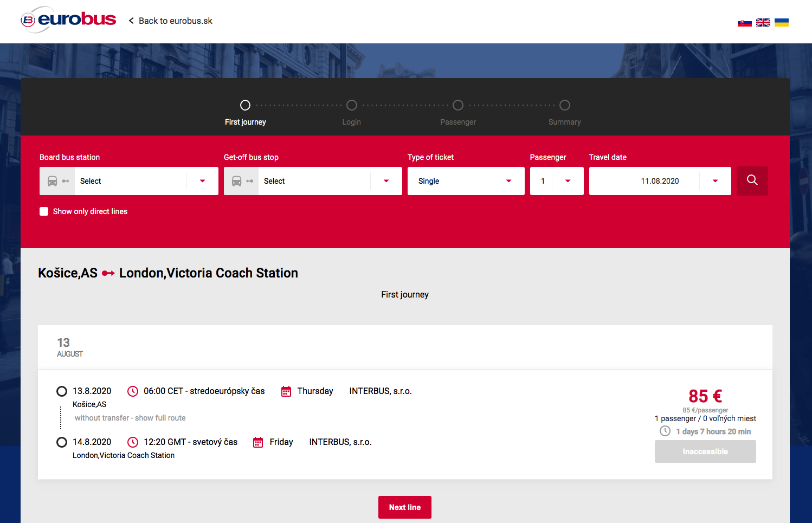Click the Get-off bus stop Select field
This screenshot has height=523, width=812.
(313, 181)
